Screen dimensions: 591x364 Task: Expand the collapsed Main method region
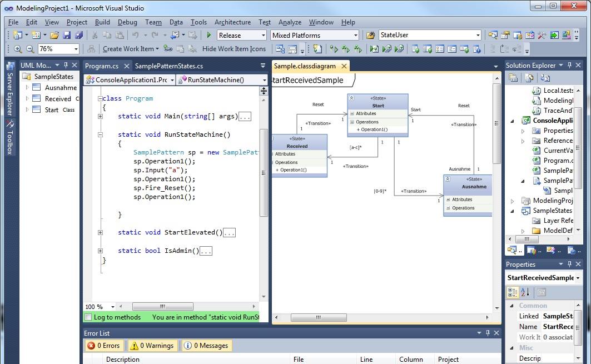tap(100, 116)
